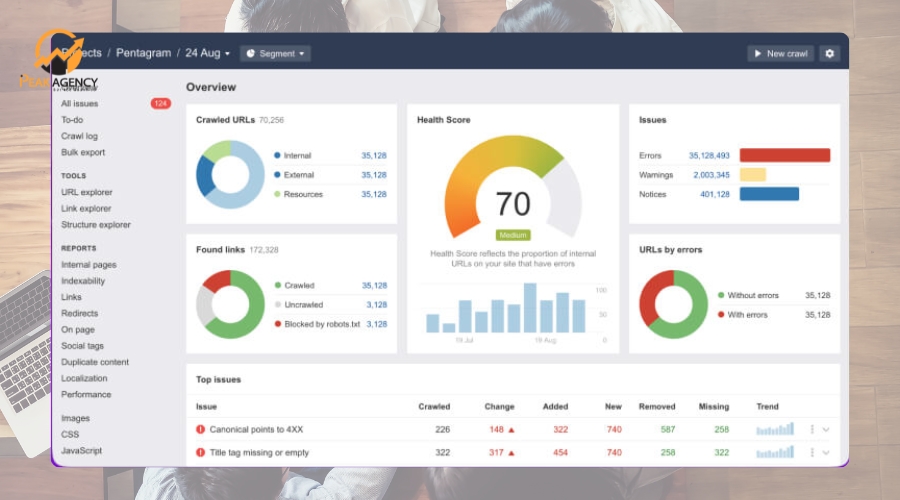Open Images report
900x500 pixels.
[x=75, y=418]
